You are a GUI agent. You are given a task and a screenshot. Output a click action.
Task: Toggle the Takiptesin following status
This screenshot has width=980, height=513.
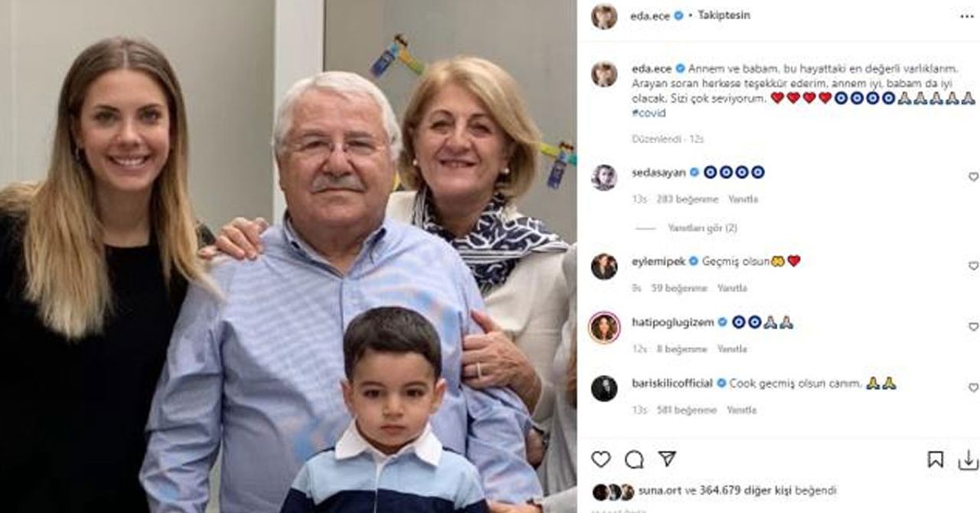click(x=724, y=15)
